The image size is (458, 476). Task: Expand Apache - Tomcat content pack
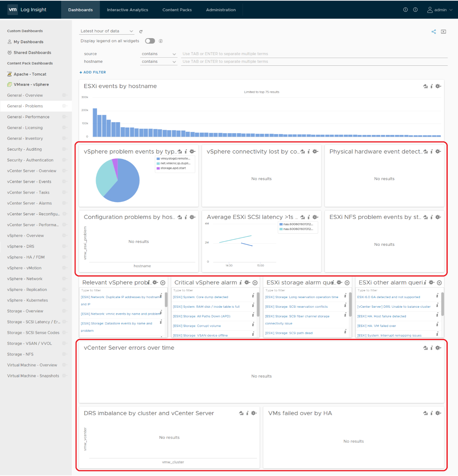[x=30, y=74]
